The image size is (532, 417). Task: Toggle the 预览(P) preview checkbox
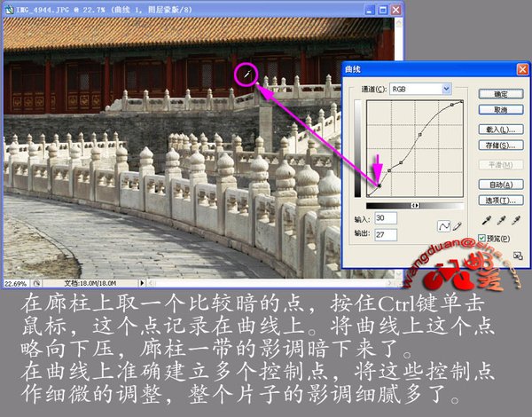[x=482, y=238]
